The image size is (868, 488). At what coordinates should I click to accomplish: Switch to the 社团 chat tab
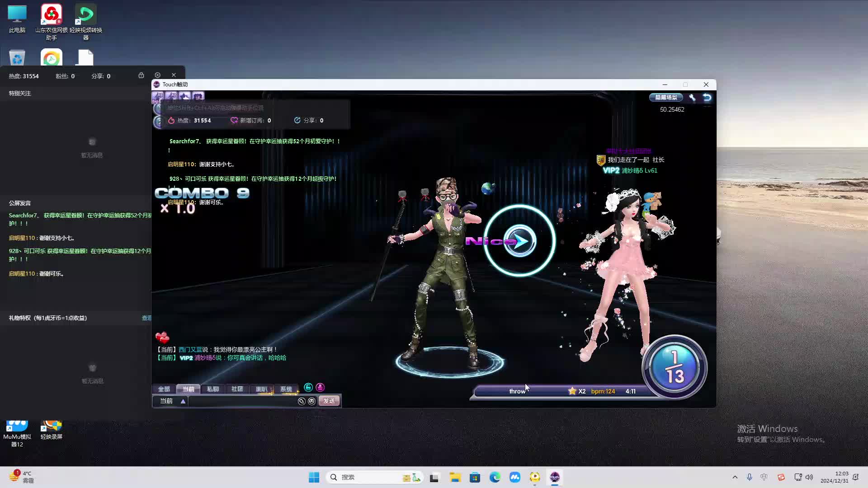(x=237, y=389)
